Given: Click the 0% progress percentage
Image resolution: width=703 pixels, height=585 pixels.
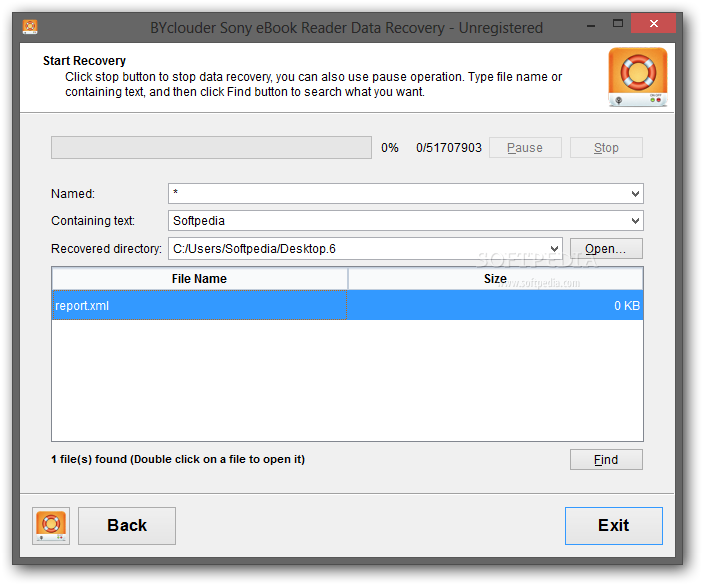Looking at the screenshot, I should pyautogui.click(x=390, y=147).
